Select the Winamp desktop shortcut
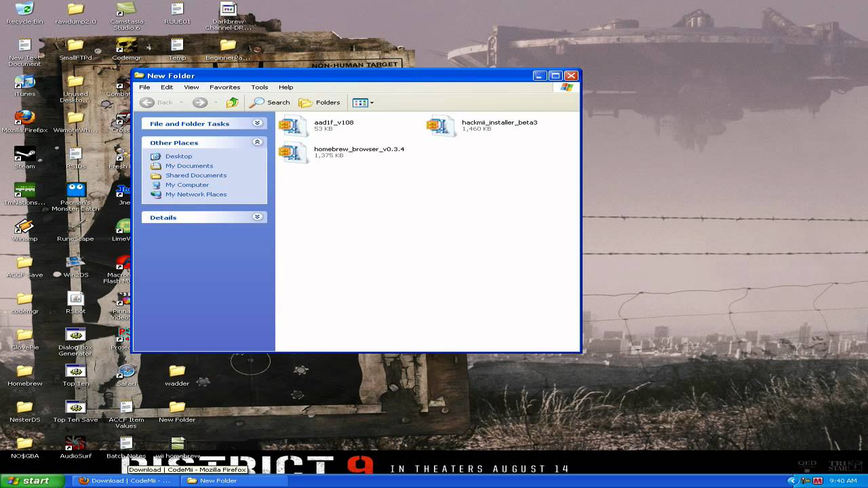The height and width of the screenshot is (488, 868). (x=24, y=230)
